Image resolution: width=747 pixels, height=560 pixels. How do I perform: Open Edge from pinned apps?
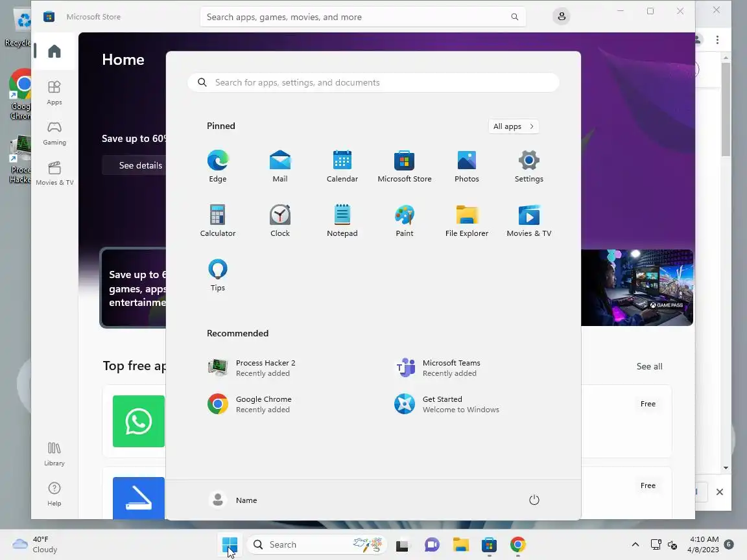218,166
